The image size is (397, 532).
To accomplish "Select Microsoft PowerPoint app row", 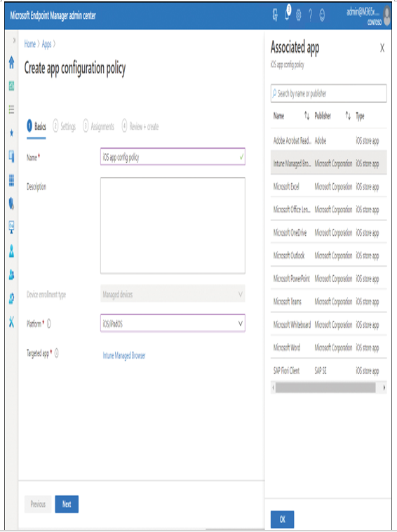I will [x=328, y=279].
